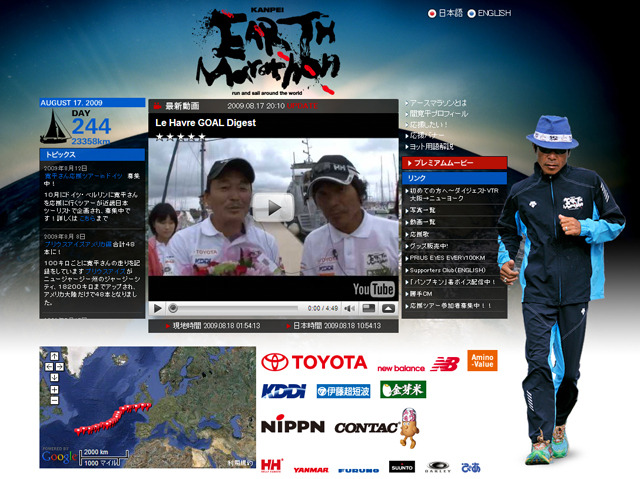Pan the map up with arrow
This screenshot has height=479, width=640.
point(54,356)
